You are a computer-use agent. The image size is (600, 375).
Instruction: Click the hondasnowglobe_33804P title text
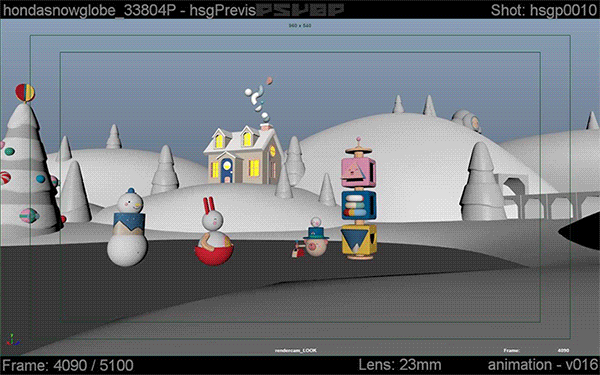(89, 10)
